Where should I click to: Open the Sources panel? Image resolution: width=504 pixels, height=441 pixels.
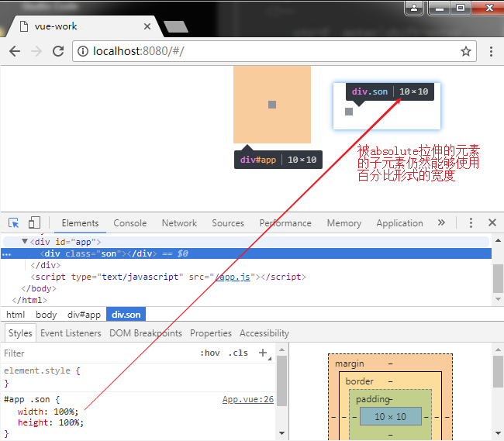(x=228, y=223)
